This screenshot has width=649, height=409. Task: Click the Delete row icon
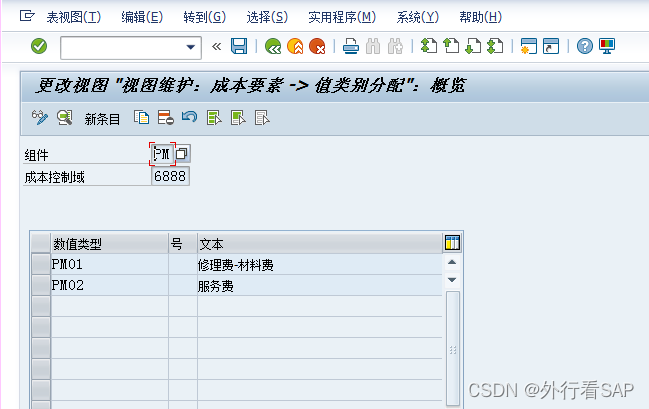pyautogui.click(x=166, y=118)
